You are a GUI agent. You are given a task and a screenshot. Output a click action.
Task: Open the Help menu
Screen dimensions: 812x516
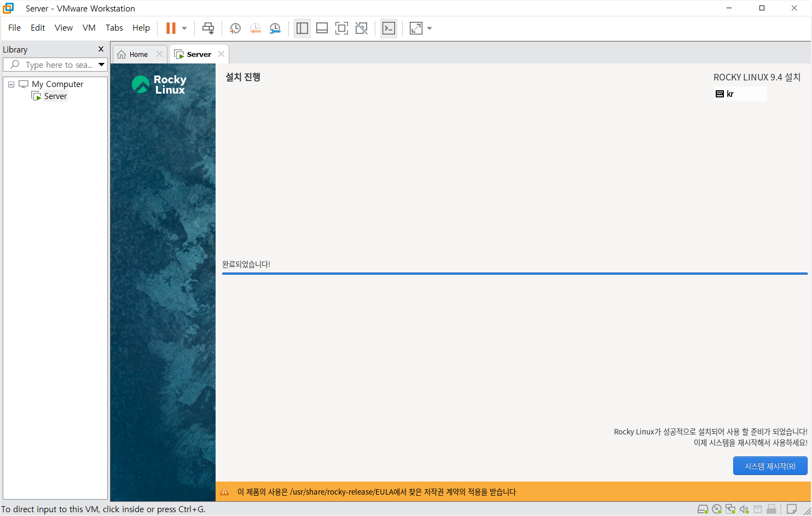(x=141, y=28)
